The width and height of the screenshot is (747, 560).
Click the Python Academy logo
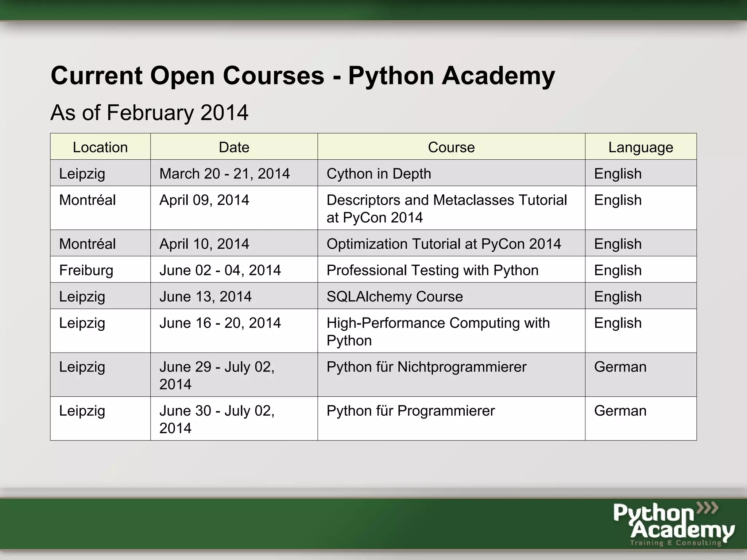pyautogui.click(x=673, y=524)
